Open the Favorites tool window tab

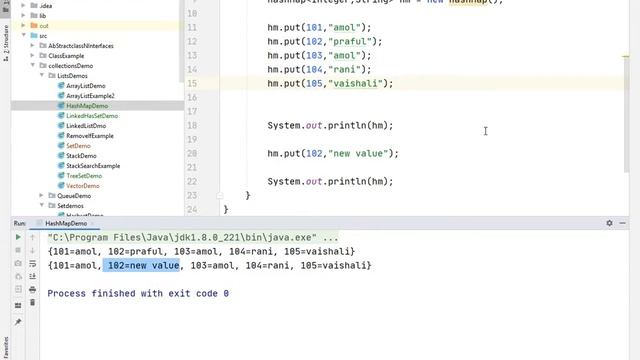(6, 348)
